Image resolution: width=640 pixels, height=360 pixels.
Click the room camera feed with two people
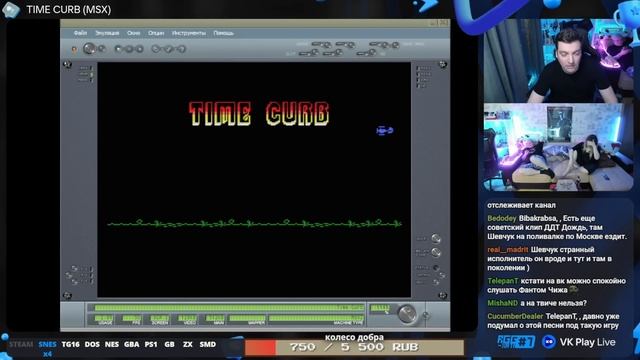point(558,147)
